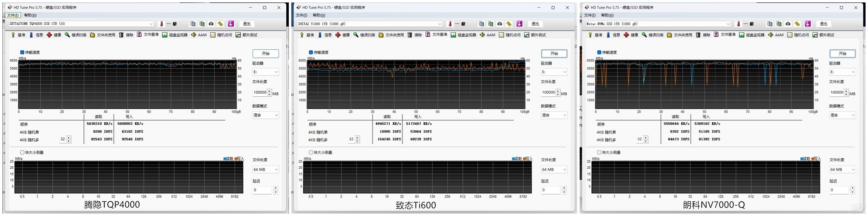Click 100000 MB stepper arrows in ZHITAI window
The height and width of the screenshot is (216, 868).
[558, 92]
